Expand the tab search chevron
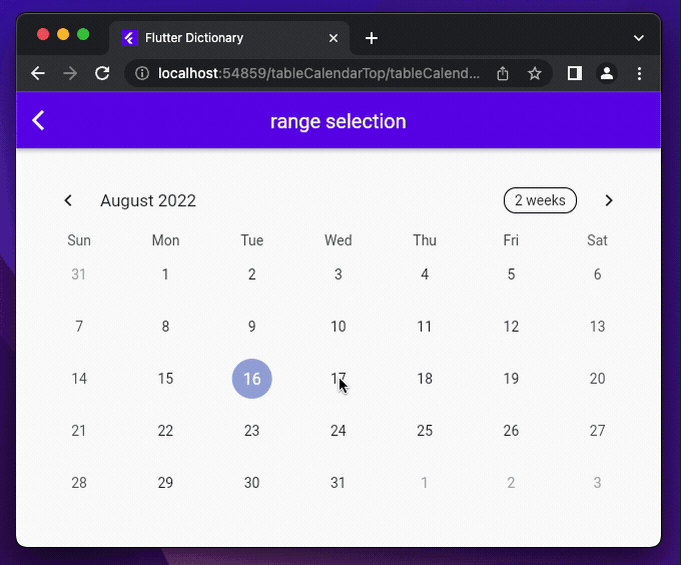This screenshot has width=681, height=565. 638,38
